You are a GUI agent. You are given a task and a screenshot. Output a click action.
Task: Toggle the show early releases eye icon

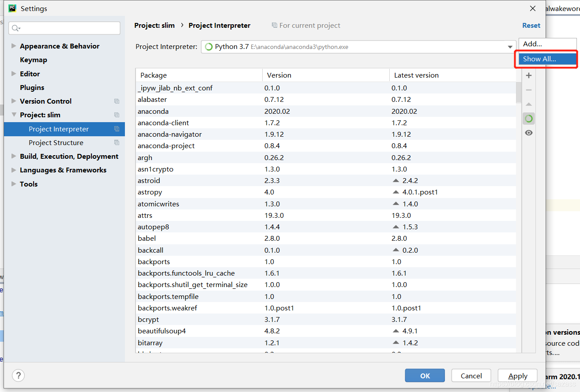pos(529,133)
